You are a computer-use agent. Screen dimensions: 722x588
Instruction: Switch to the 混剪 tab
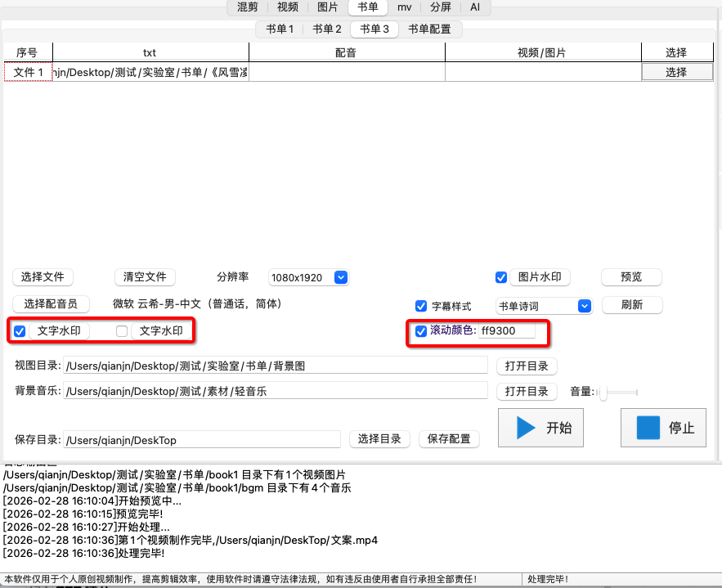tap(248, 7)
